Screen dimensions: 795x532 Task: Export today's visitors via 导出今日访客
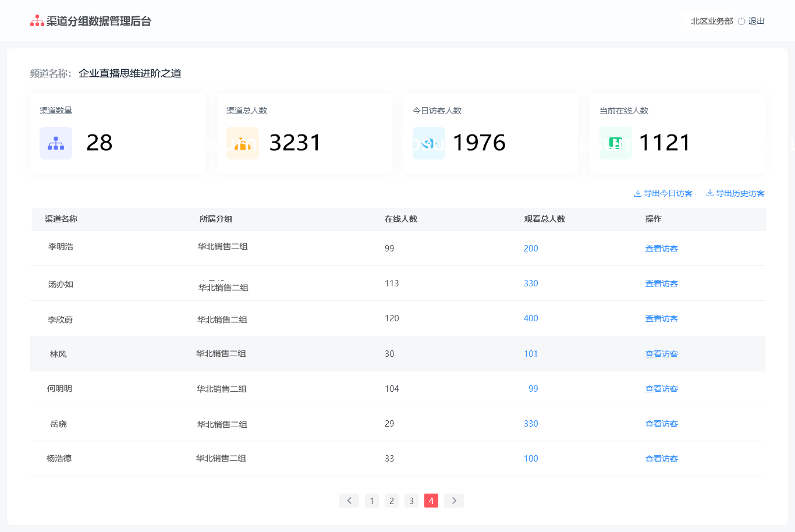click(668, 193)
